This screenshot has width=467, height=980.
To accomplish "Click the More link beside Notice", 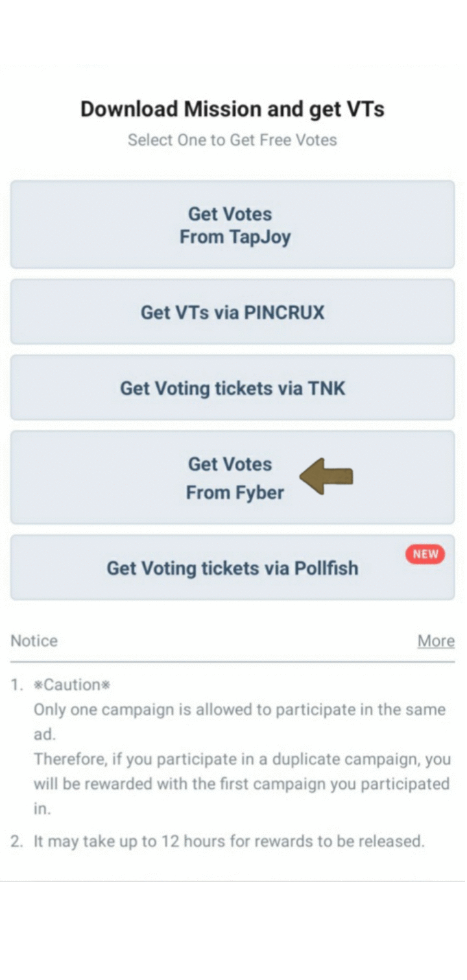I will (436, 641).
